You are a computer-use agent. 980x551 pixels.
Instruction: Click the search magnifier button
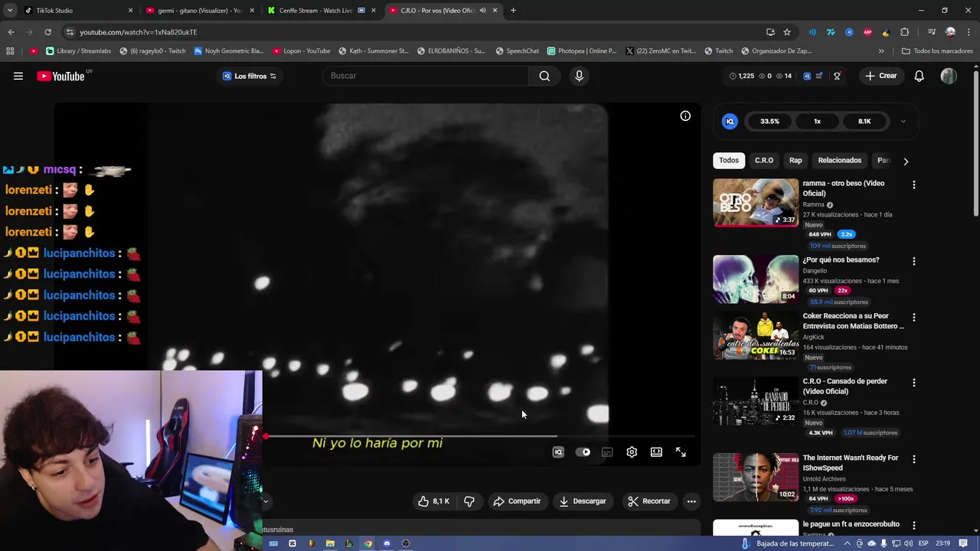coord(544,76)
